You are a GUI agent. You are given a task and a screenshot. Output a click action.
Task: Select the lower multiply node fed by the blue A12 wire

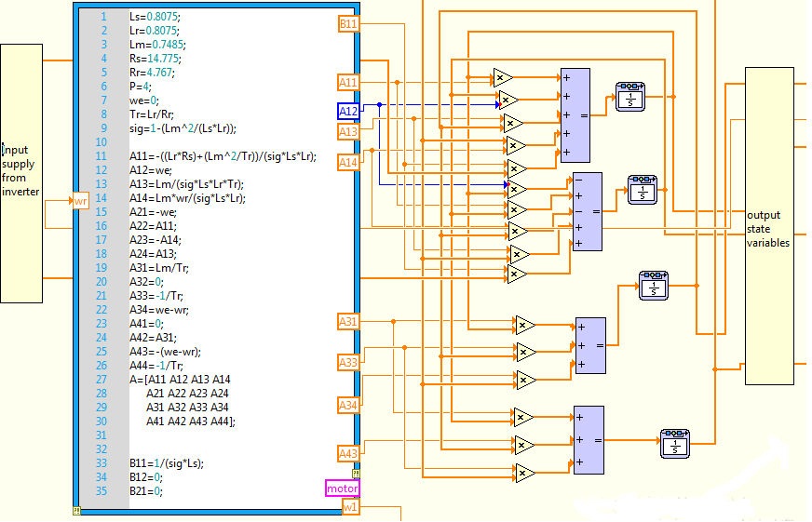[516, 190]
